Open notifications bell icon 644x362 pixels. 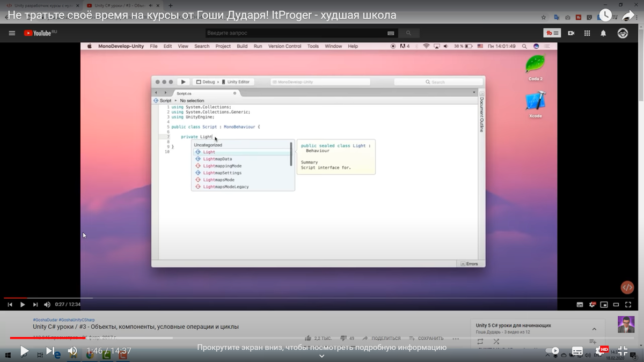603,33
